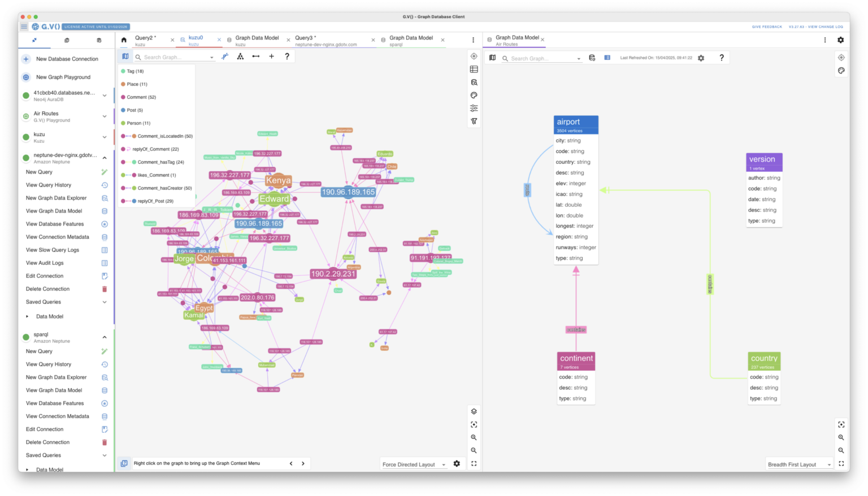Image resolution: width=868 pixels, height=496 pixels.
Task: Click New Database Connection
Action: tap(67, 59)
